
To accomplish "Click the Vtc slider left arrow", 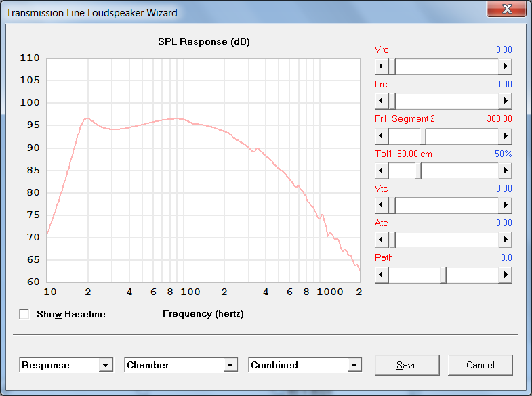I will click(x=382, y=205).
